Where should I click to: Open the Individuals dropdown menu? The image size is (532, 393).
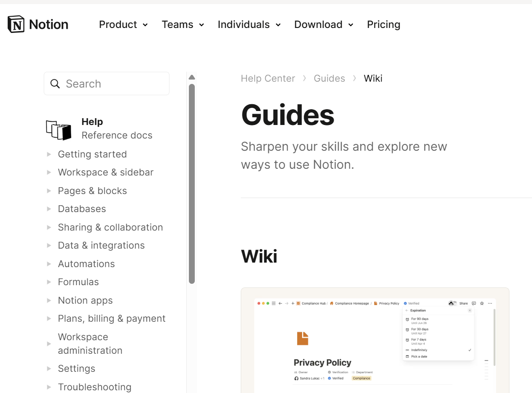tap(249, 24)
